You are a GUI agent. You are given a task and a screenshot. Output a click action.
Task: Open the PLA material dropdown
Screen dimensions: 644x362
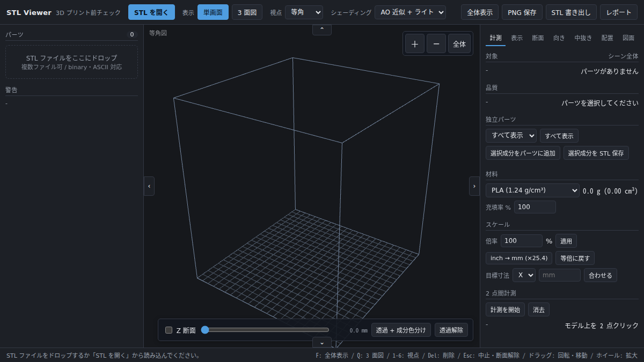click(532, 190)
